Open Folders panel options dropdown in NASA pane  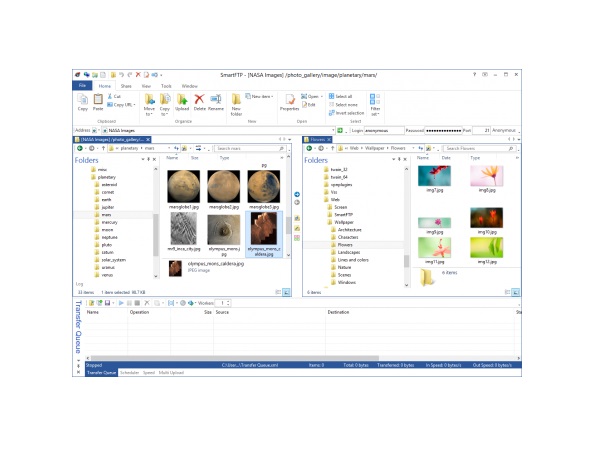[143, 159]
